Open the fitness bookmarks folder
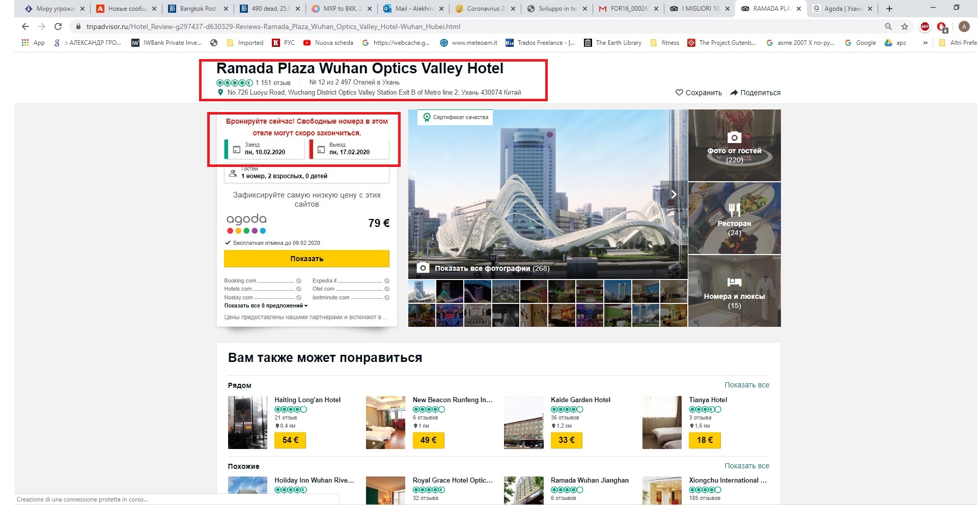The height and width of the screenshot is (505, 980). [664, 43]
